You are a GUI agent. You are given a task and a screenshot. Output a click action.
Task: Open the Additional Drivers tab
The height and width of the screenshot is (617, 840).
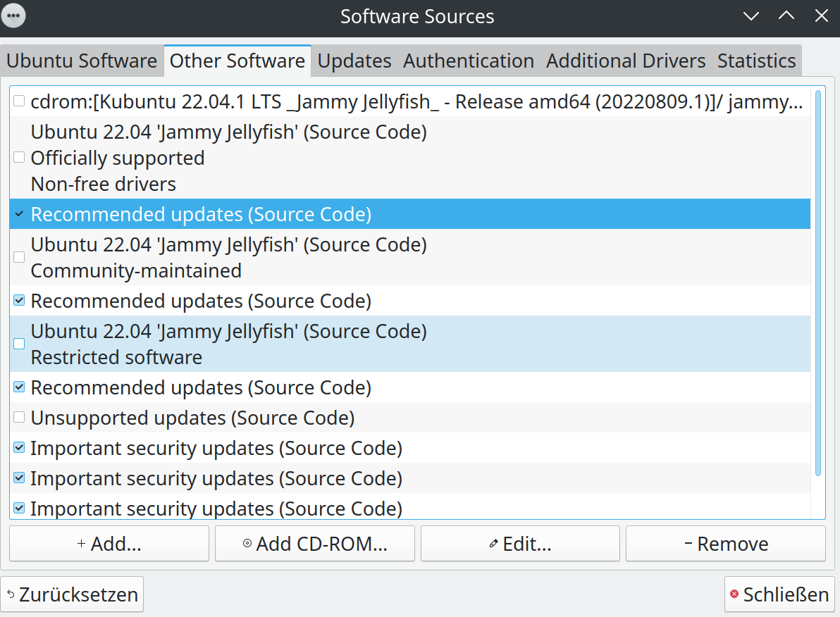click(x=626, y=61)
